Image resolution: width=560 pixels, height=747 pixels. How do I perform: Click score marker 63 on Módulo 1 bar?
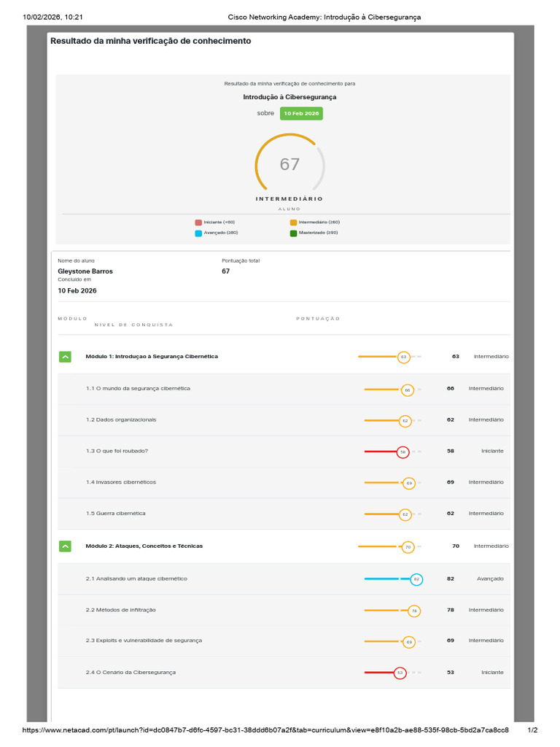[403, 357]
